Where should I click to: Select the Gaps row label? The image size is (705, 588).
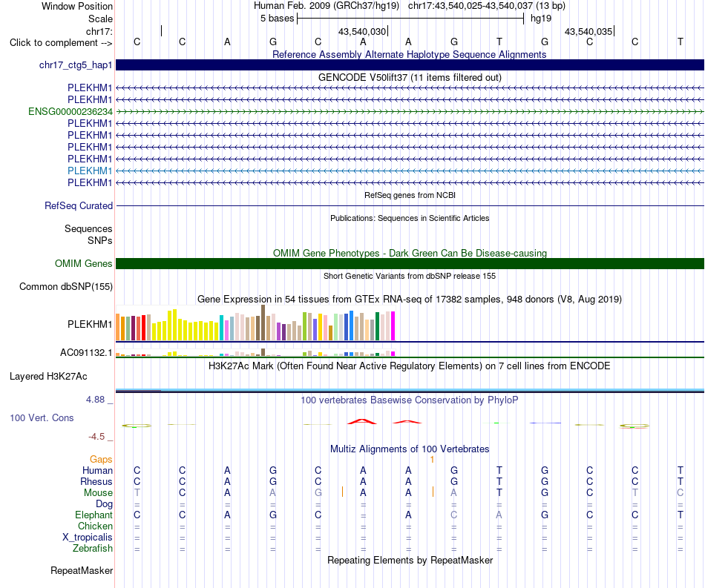coord(101,459)
